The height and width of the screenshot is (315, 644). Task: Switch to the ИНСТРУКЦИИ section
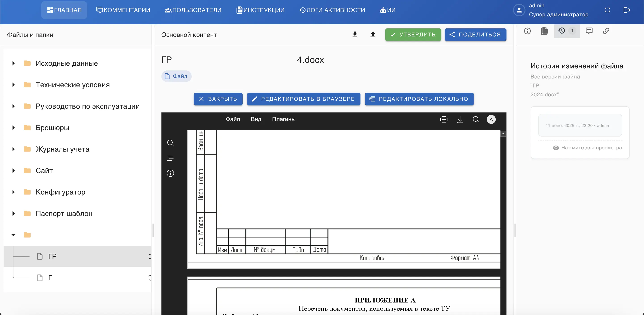(x=260, y=10)
